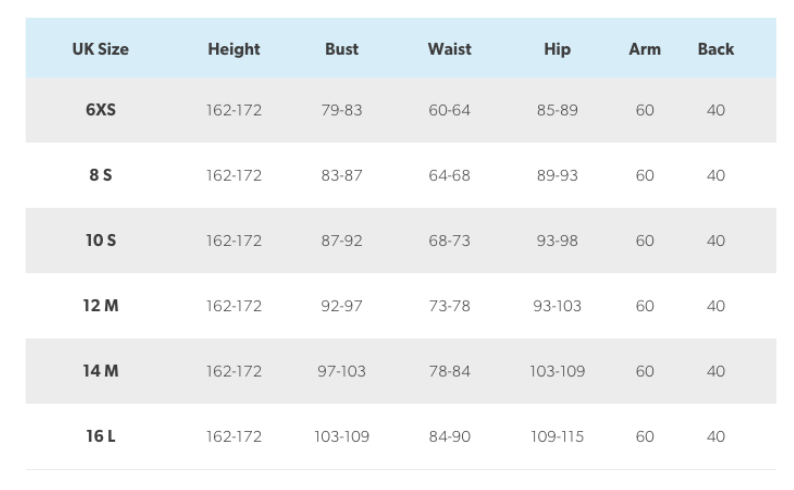
Task: Click the Hip column header
Action: pyautogui.click(x=557, y=49)
